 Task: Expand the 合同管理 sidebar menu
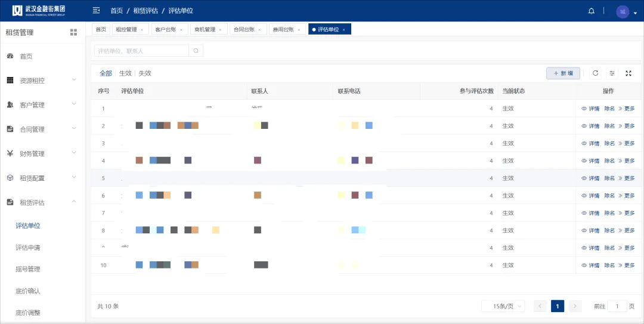coord(43,129)
